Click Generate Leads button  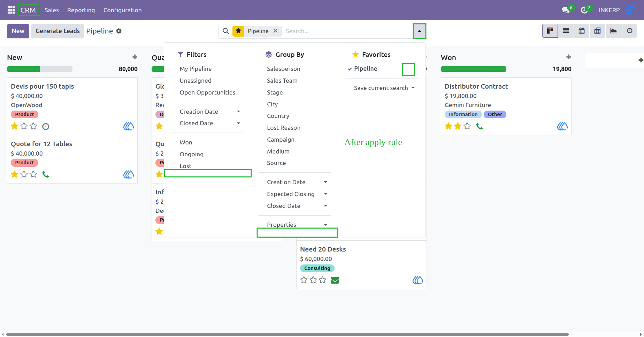[58, 31]
